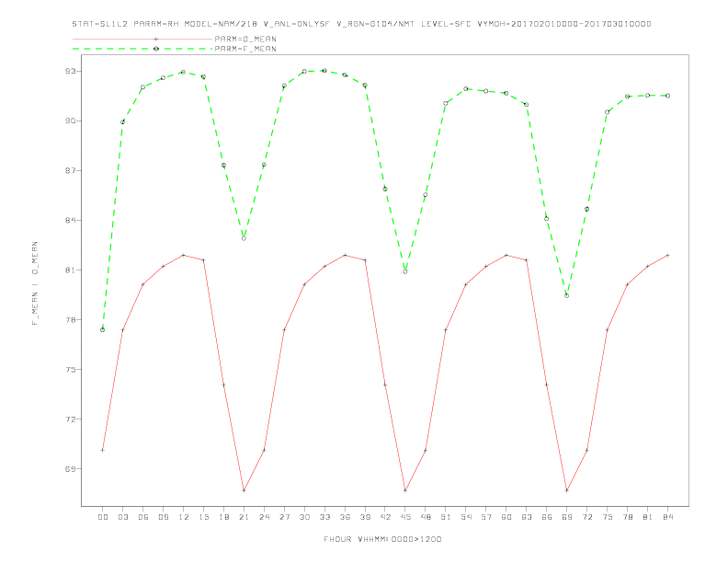Select red O_MEAN minimum marker at hour 69
728x563 pixels.
567,490
